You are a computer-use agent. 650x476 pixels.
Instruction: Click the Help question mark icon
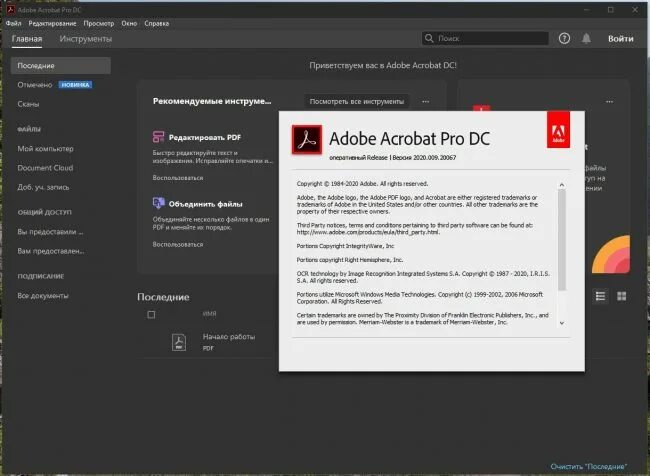(564, 39)
